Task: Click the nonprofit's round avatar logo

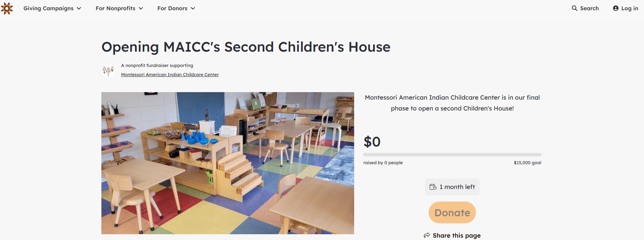Action: pyautogui.click(x=108, y=70)
